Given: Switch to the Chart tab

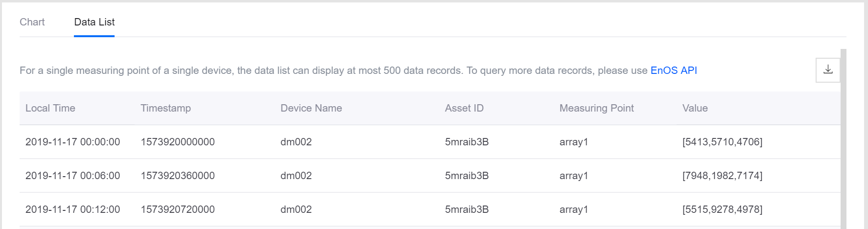Looking at the screenshot, I should 32,22.
